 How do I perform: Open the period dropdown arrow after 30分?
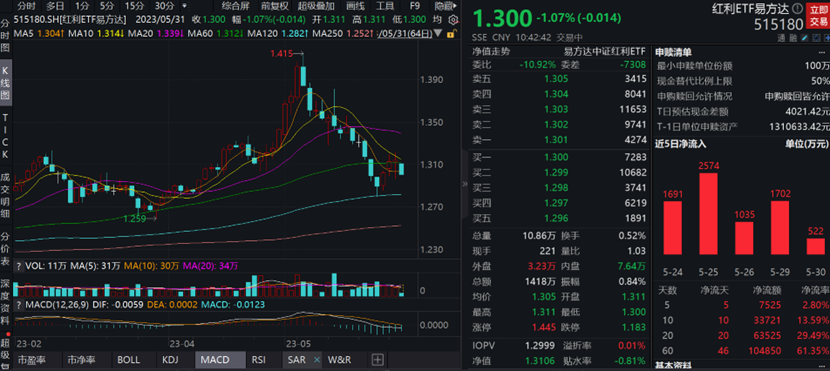pos(184,6)
